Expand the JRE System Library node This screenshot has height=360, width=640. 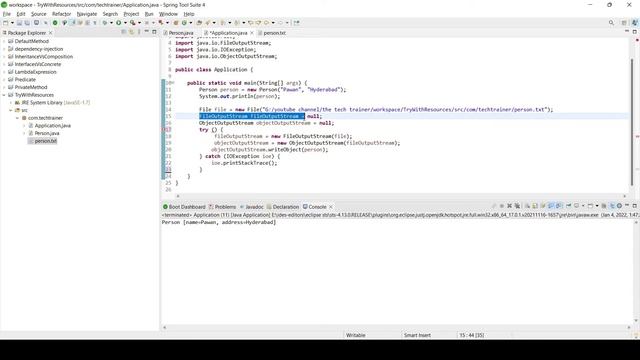(x=11, y=102)
